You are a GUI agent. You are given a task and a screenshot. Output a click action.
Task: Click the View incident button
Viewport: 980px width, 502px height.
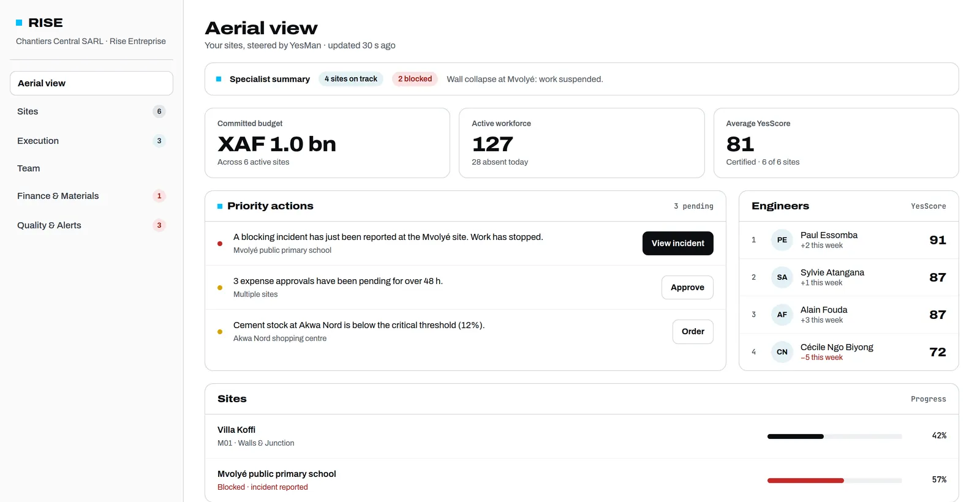pos(678,243)
